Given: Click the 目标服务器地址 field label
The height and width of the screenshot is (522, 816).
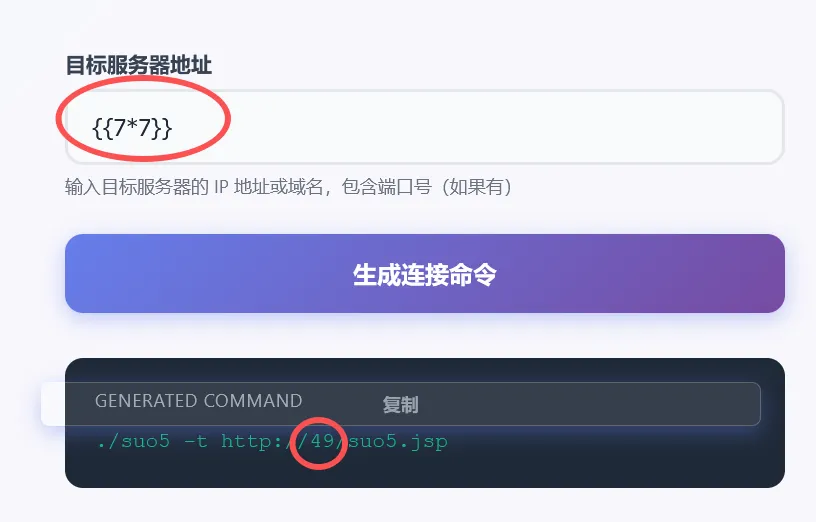Looking at the screenshot, I should click(x=138, y=66).
